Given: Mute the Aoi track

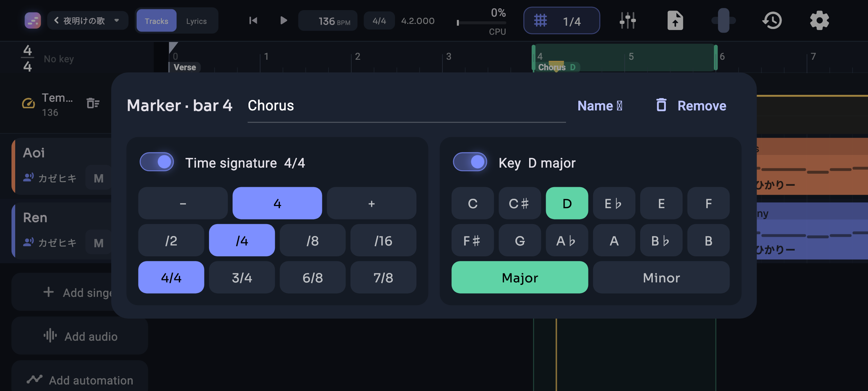Looking at the screenshot, I should (98, 178).
